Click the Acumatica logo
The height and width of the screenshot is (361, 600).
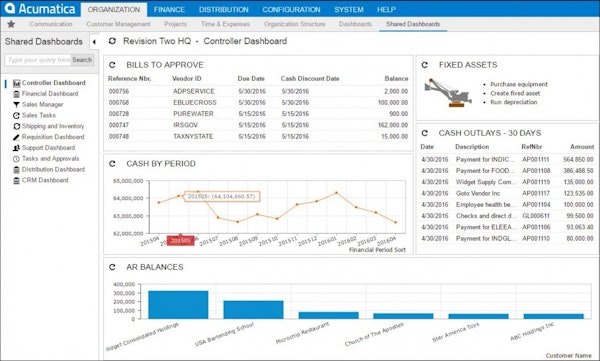[40, 8]
